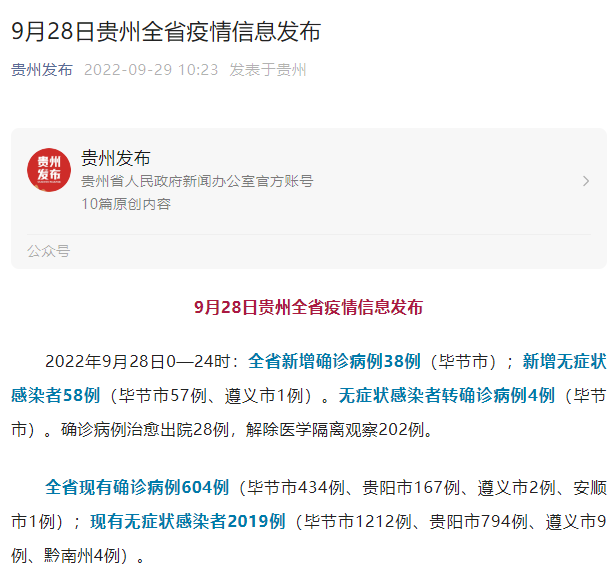This screenshot has height=576, width=615.
Task: Click the red 贵州发布 account avatar
Action: 49,170
